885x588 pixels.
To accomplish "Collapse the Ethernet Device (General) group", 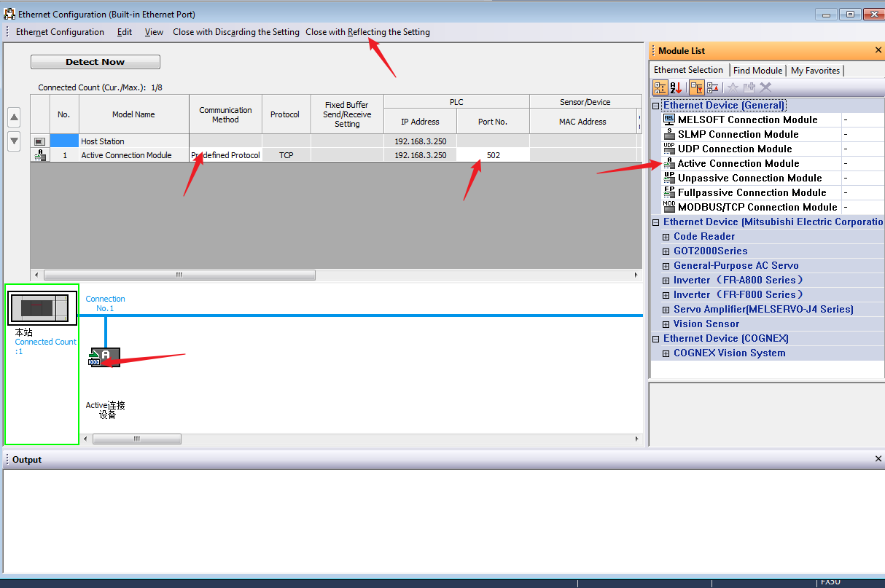I will coord(656,106).
